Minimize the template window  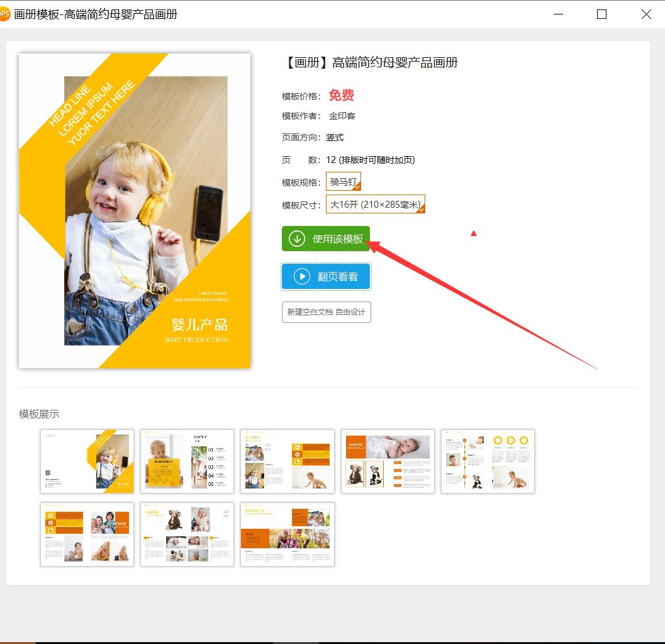point(558,14)
